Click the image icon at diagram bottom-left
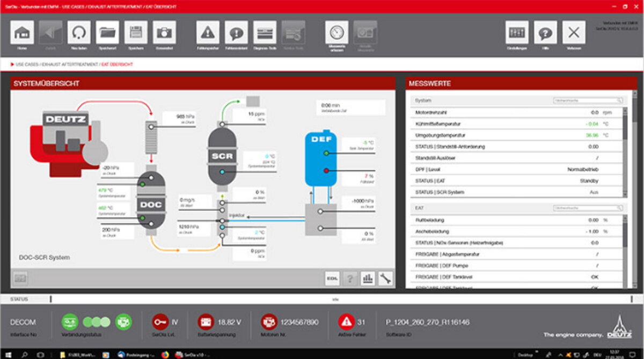Screen dimensions: 644x359 click(20, 278)
